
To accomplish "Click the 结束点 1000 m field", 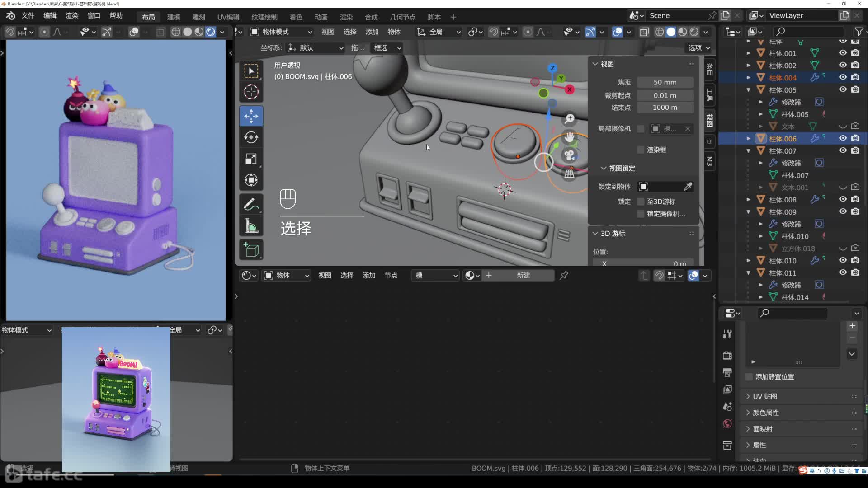I will coord(665,108).
